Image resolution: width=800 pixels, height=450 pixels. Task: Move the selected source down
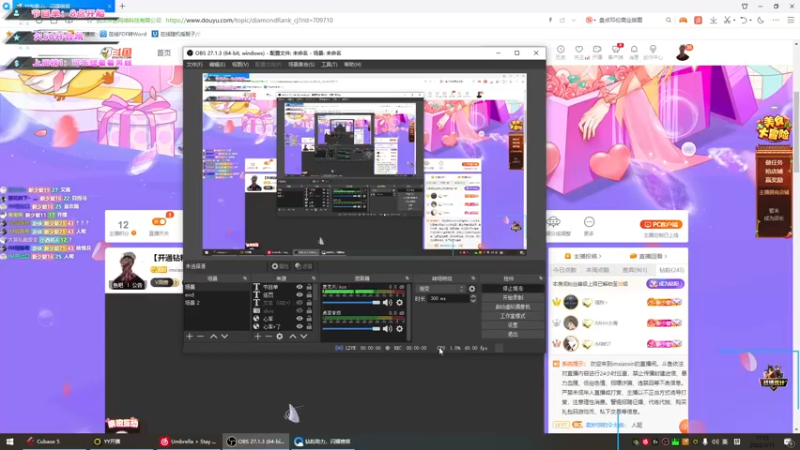click(x=304, y=336)
